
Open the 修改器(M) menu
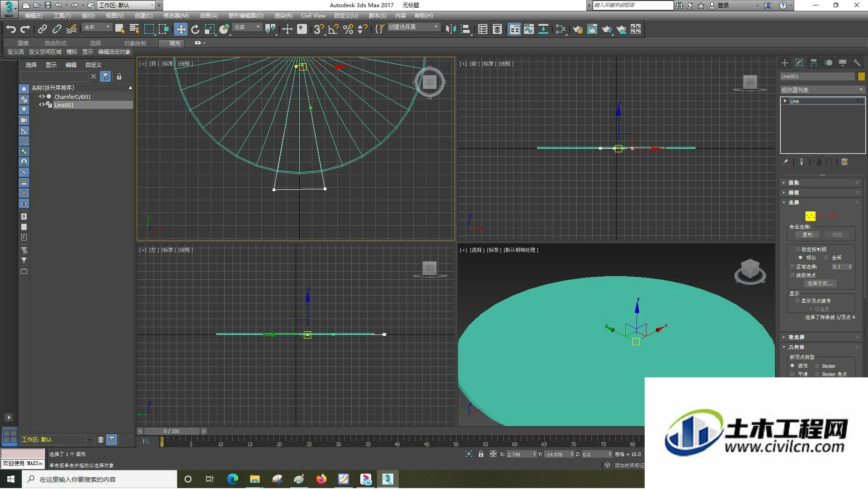[x=176, y=16]
